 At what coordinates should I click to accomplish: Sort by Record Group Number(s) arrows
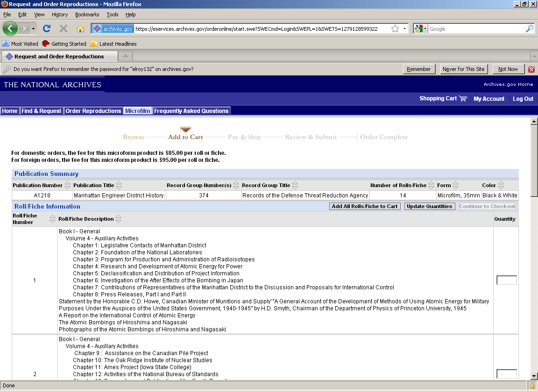click(x=236, y=185)
